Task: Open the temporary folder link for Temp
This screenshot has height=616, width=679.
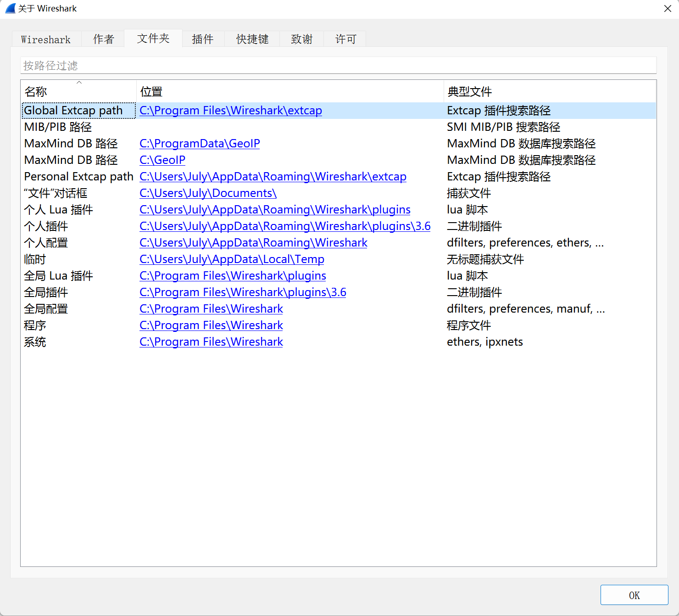Action: pyautogui.click(x=231, y=259)
